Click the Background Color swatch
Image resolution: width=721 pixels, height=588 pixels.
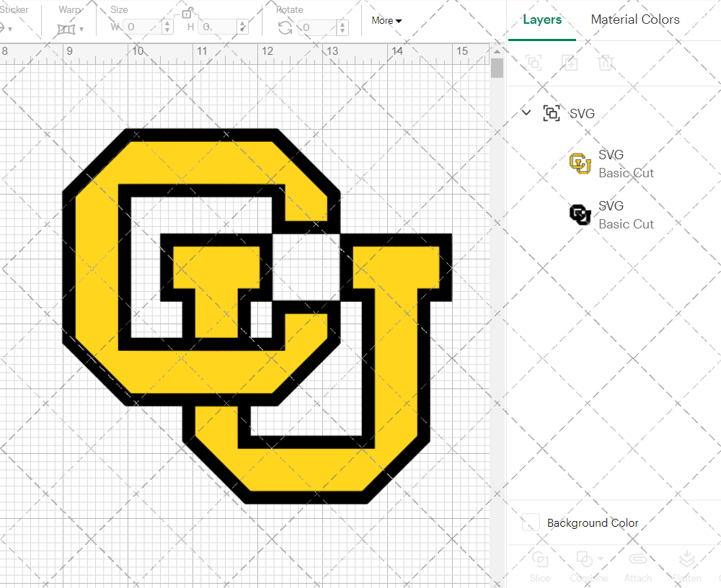coord(531,522)
